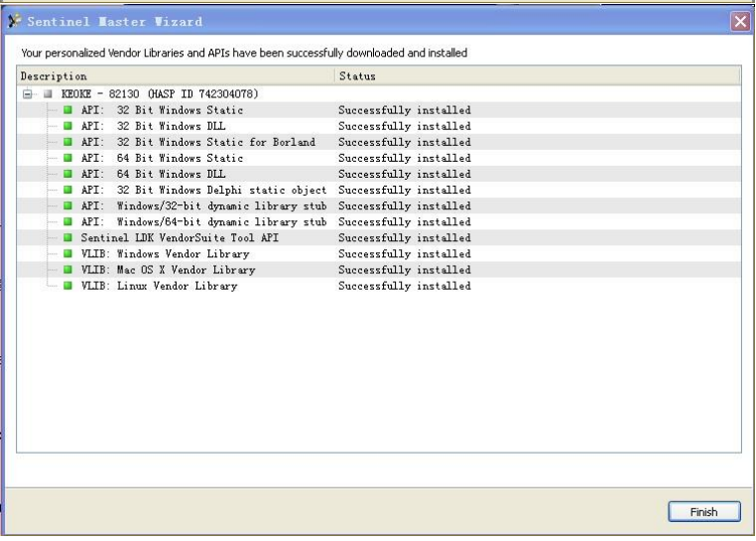Click green icon beside Mac OS X Vendor Library
Screen dimensions: 756x541
[68, 269]
